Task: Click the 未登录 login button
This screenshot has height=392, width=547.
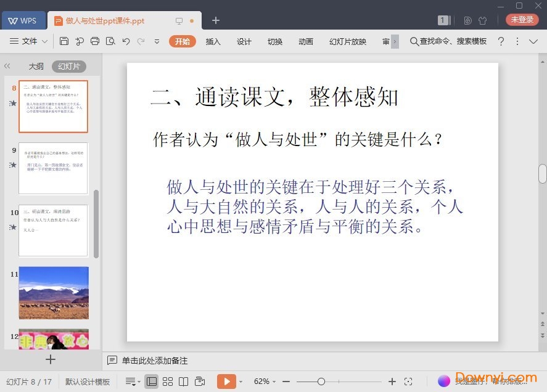Action: (x=522, y=20)
